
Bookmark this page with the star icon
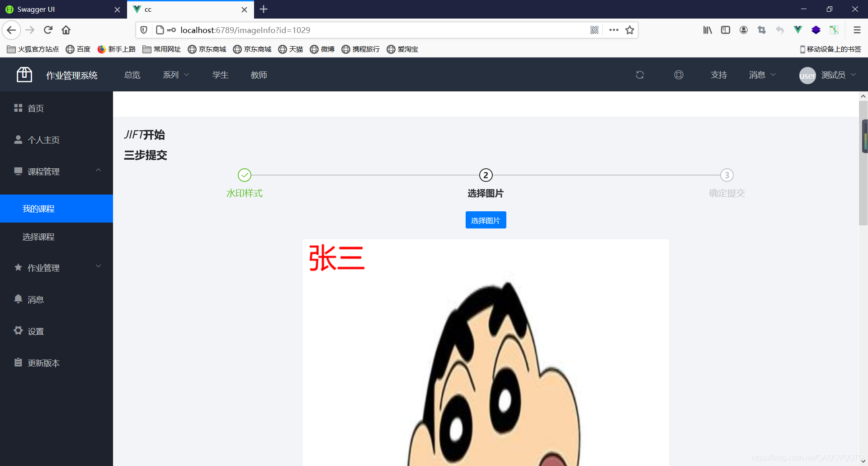tap(630, 30)
